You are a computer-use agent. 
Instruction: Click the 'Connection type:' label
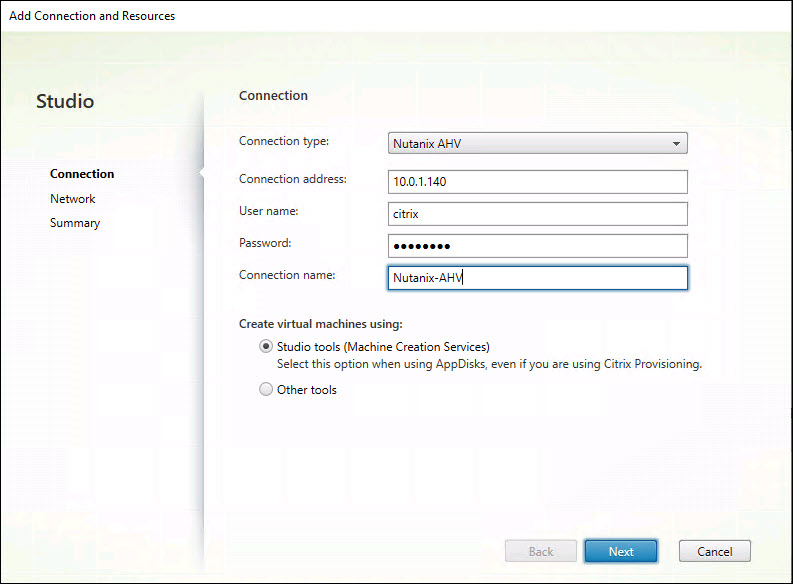pyautogui.click(x=283, y=141)
